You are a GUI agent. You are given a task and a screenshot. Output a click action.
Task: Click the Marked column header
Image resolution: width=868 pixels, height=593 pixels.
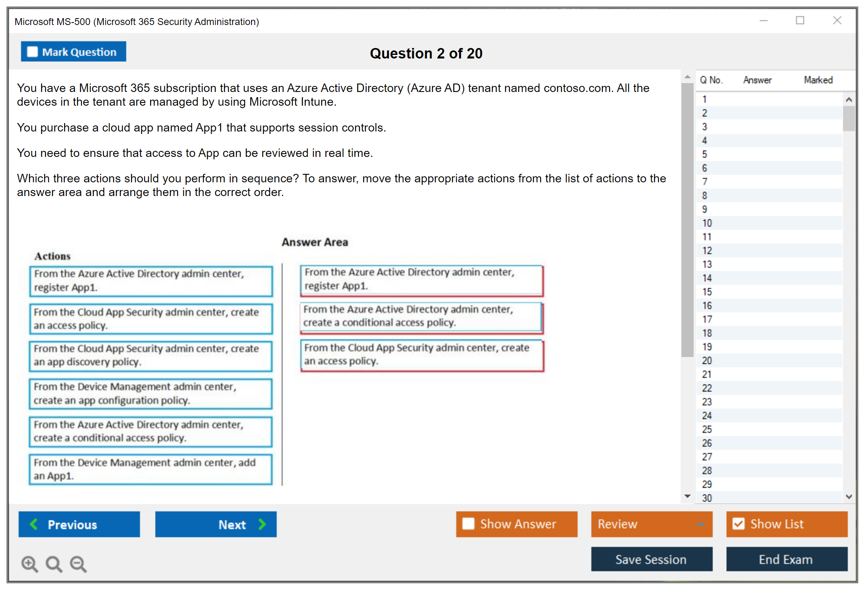click(x=818, y=80)
